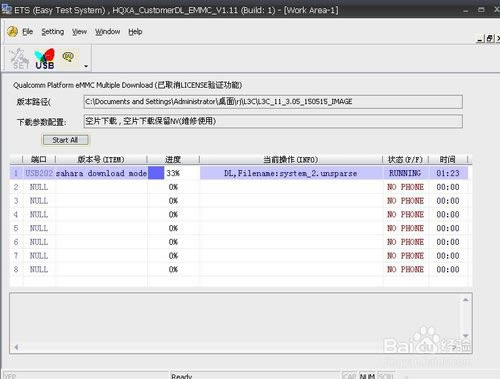Image resolution: width=500 pixels, height=379 pixels.
Task: Click the sahara download mode cell
Action: (x=101, y=173)
